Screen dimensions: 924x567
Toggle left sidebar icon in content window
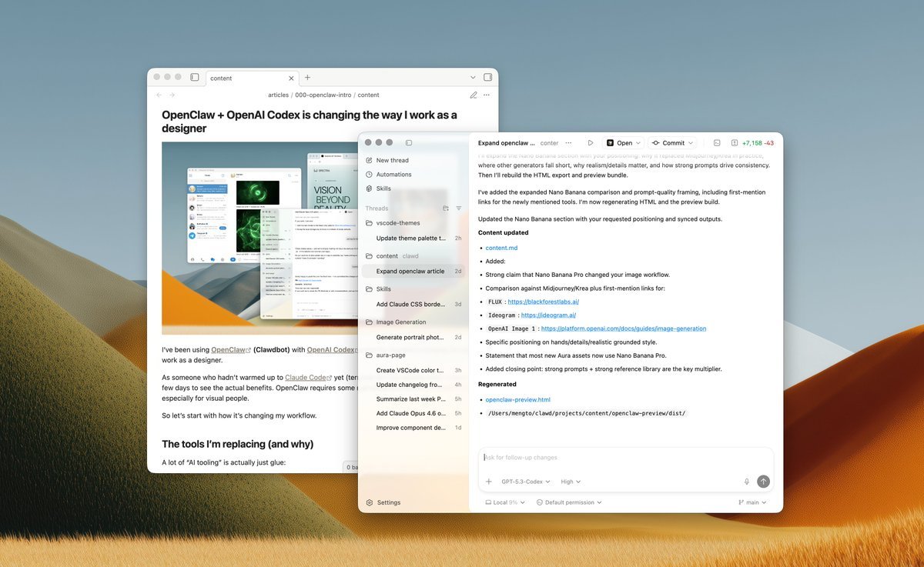tap(195, 78)
